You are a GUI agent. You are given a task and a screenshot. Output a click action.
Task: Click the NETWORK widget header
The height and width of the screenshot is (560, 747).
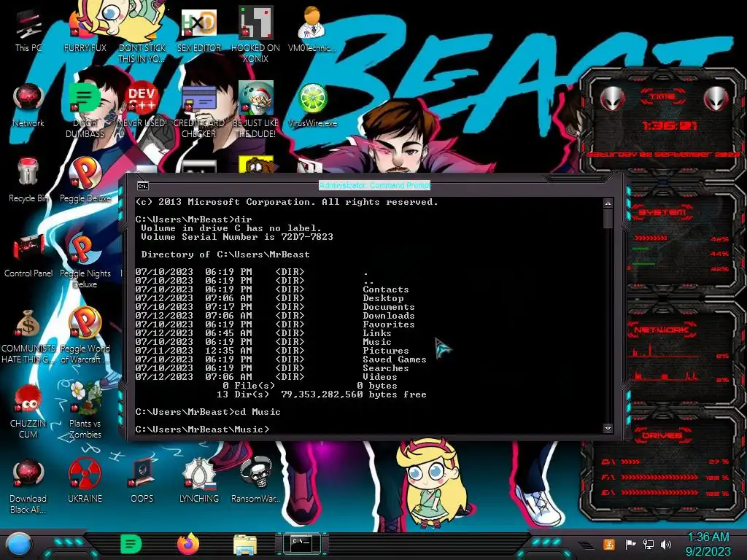662,330
